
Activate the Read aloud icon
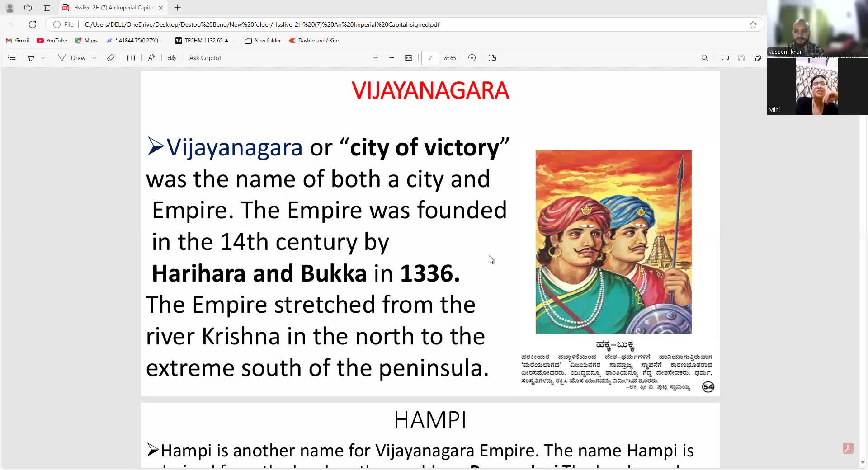click(x=151, y=58)
